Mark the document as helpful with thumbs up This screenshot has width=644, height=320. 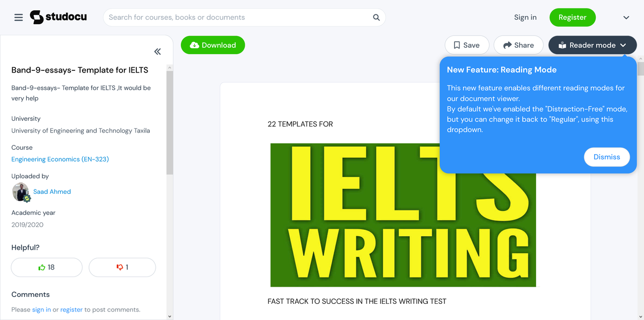[x=46, y=267]
